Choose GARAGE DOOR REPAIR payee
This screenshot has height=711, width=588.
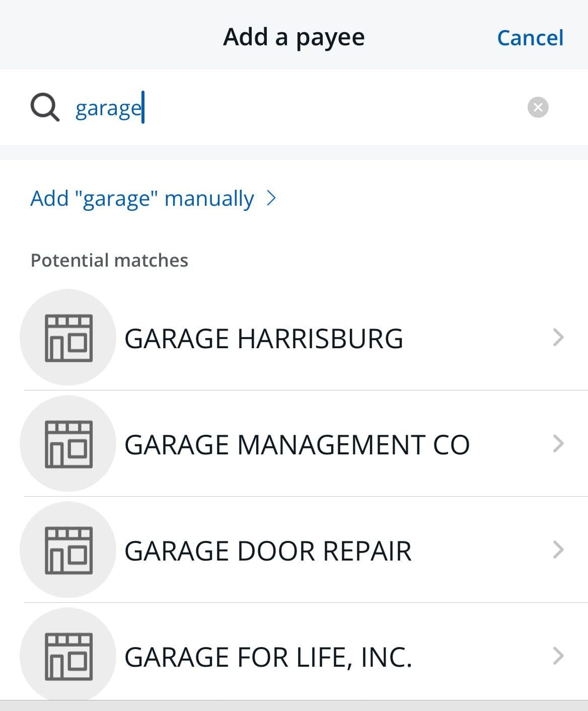point(268,551)
